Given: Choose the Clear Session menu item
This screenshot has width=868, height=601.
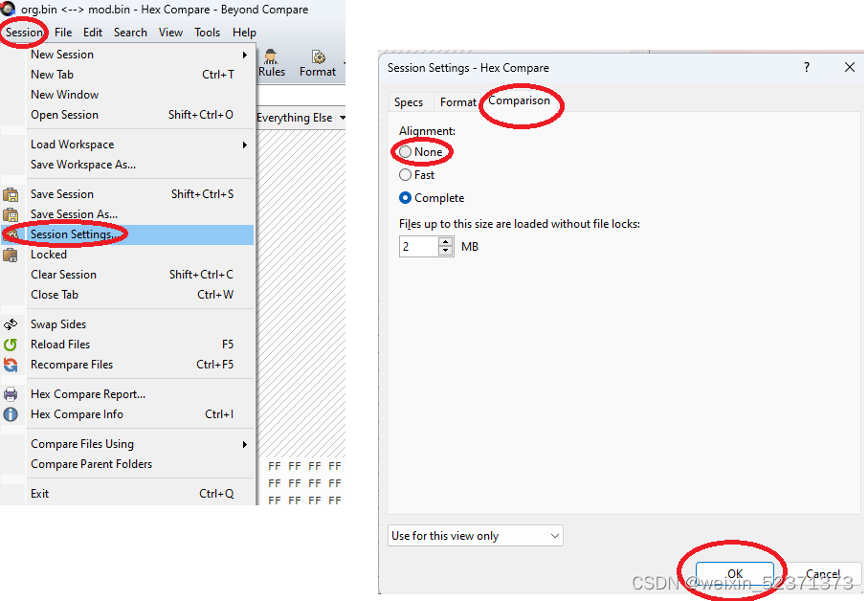Looking at the screenshot, I should [x=127, y=275].
